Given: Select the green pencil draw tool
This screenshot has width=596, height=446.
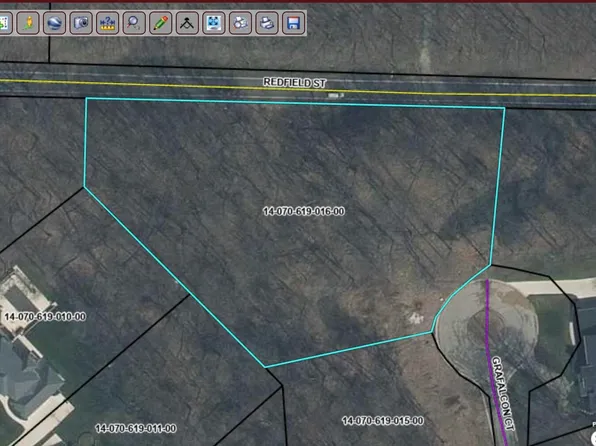Looking at the screenshot, I should tap(161, 23).
